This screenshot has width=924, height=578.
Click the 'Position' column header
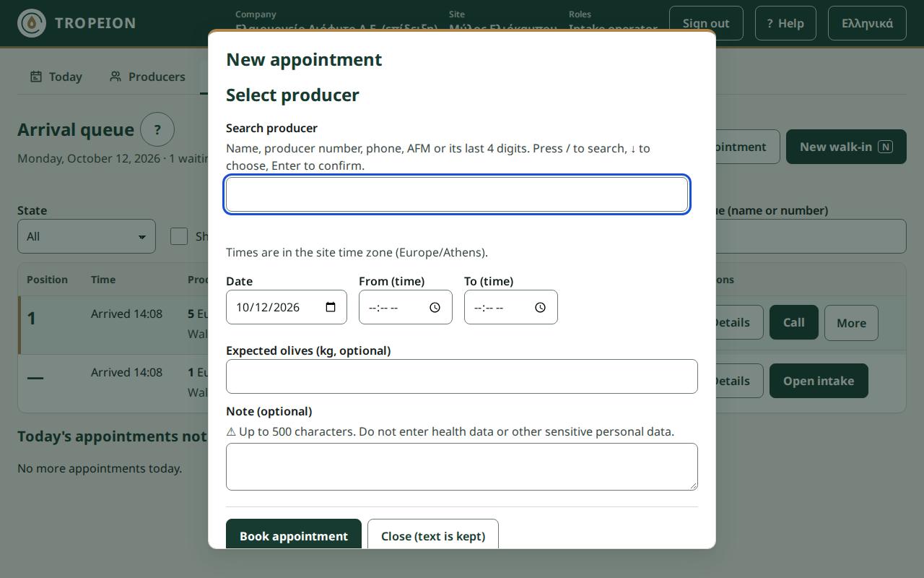(47, 280)
